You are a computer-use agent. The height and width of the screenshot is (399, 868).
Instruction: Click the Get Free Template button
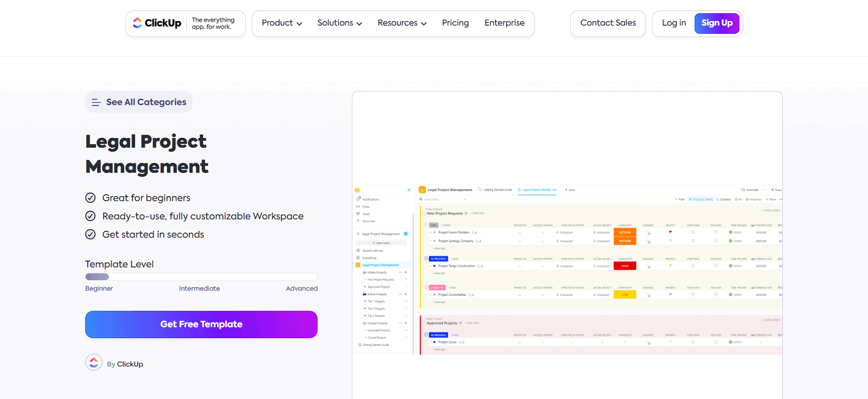coord(201,324)
